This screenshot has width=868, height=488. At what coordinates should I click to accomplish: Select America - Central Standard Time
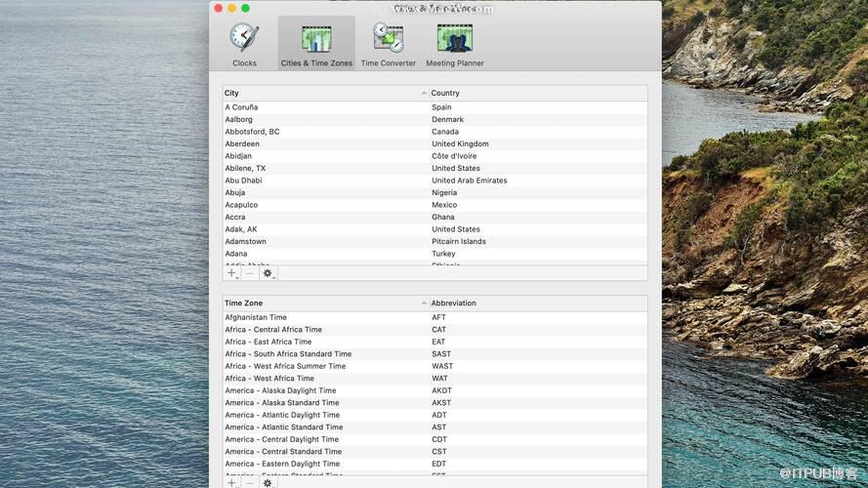click(x=435, y=452)
